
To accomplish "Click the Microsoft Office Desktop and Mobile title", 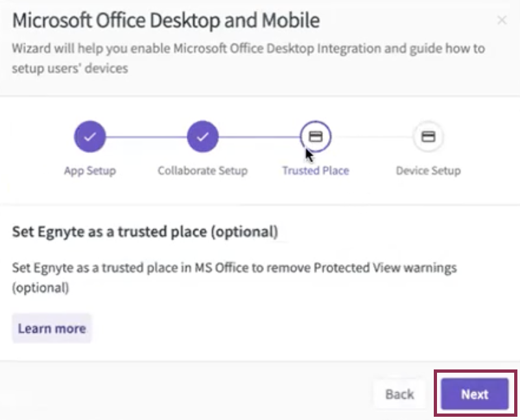I will point(166,20).
